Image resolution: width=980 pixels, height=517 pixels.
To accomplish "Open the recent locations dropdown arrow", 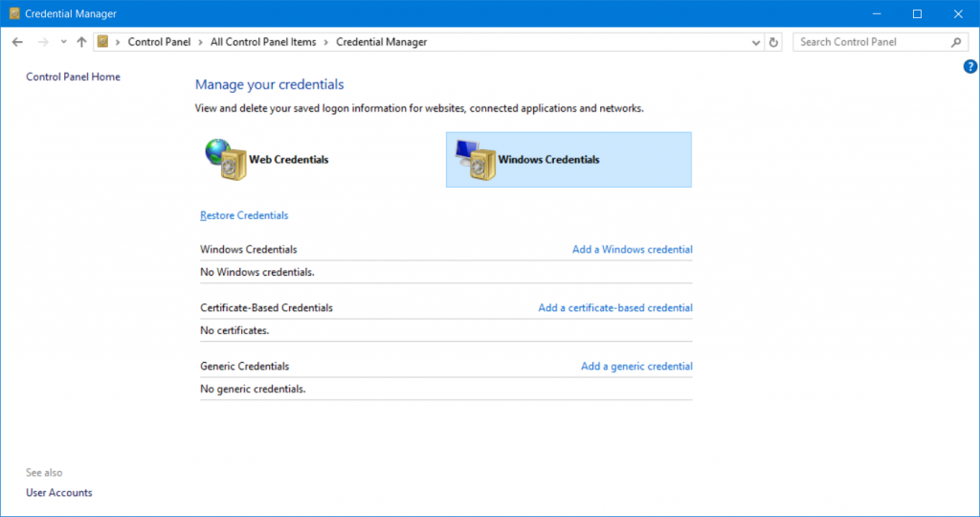I will pyautogui.click(x=63, y=42).
